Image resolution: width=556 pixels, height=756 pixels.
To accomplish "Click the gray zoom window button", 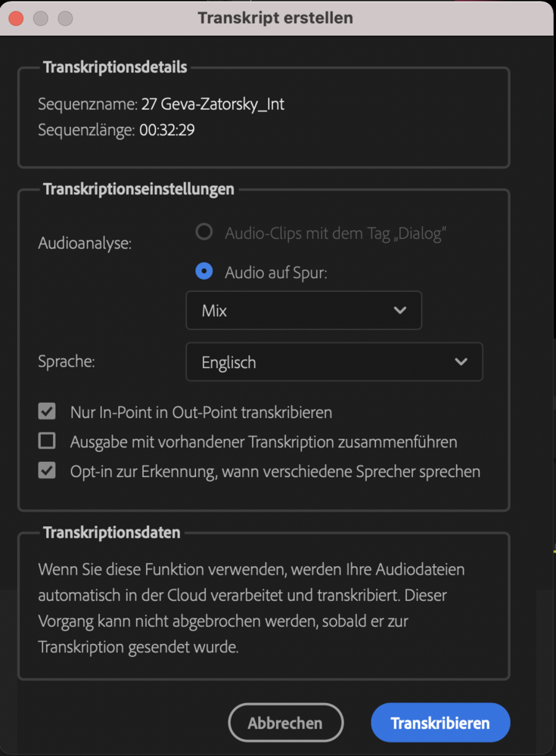I will 65,18.
